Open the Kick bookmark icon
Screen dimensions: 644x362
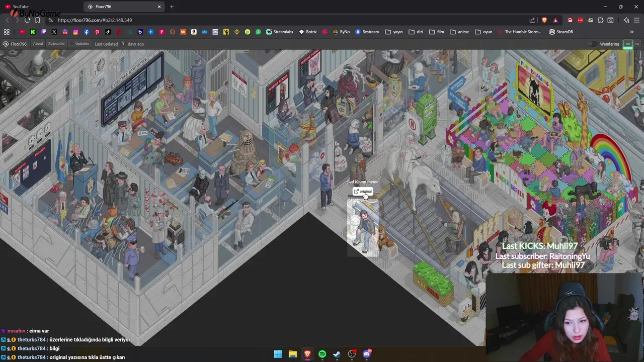tap(33, 32)
